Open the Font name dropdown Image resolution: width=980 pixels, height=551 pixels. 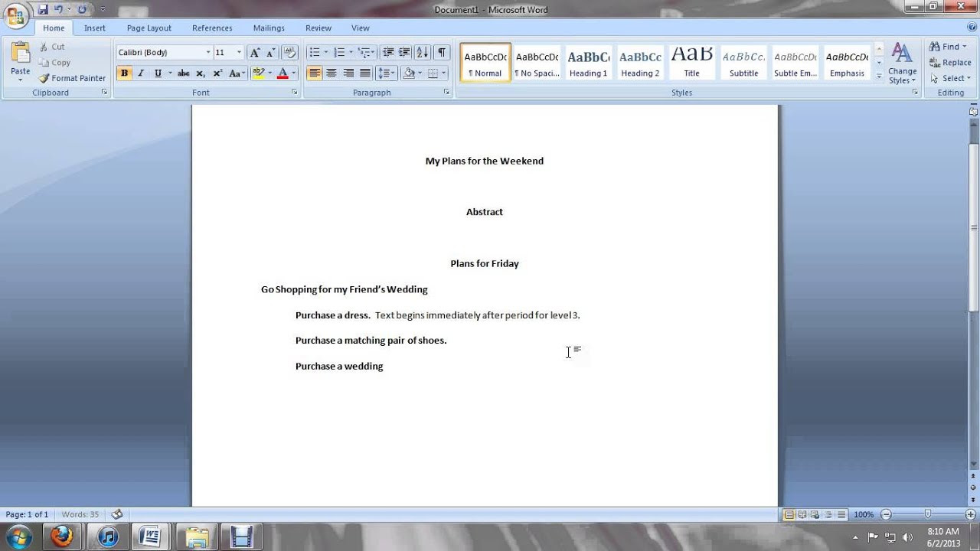click(x=207, y=51)
